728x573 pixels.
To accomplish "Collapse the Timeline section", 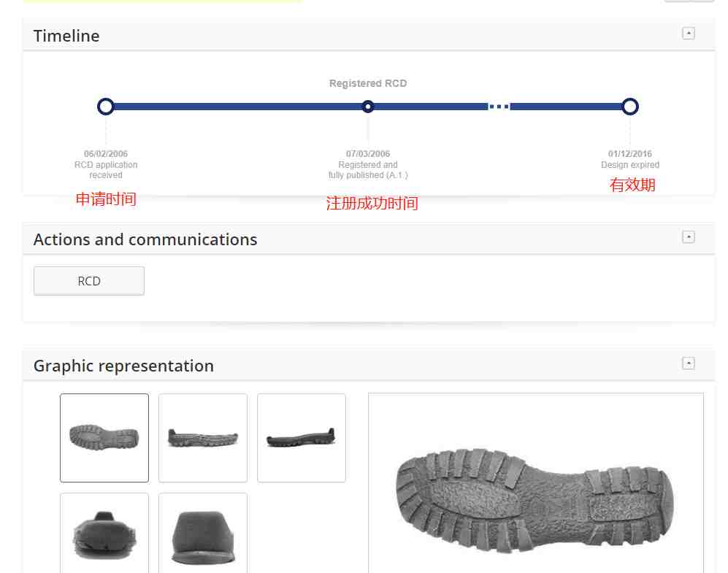I will (688, 34).
